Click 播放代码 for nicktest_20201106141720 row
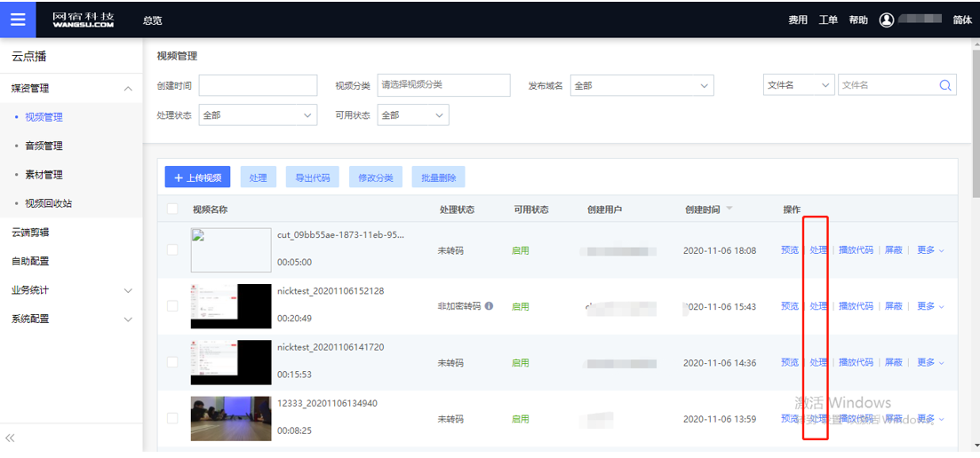Image resolution: width=980 pixels, height=458 pixels. [x=856, y=362]
